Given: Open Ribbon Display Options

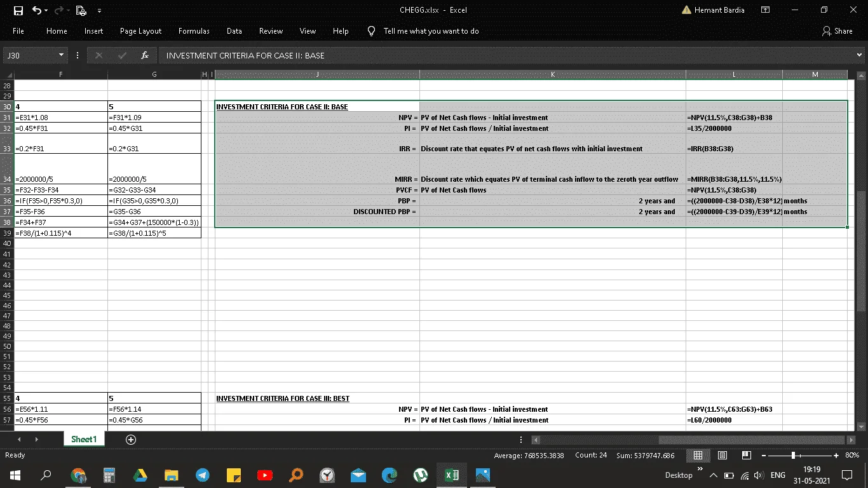Looking at the screenshot, I should pos(765,10).
